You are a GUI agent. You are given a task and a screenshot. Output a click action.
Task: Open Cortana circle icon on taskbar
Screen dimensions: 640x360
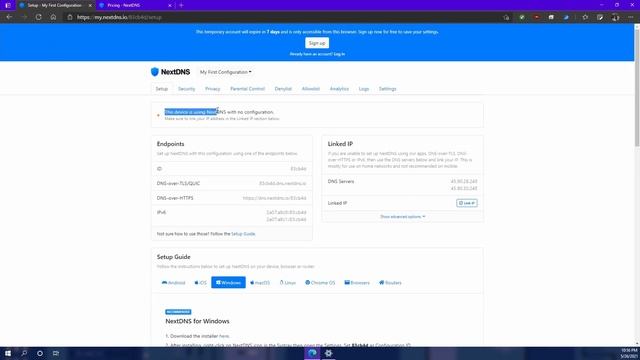click(40, 353)
